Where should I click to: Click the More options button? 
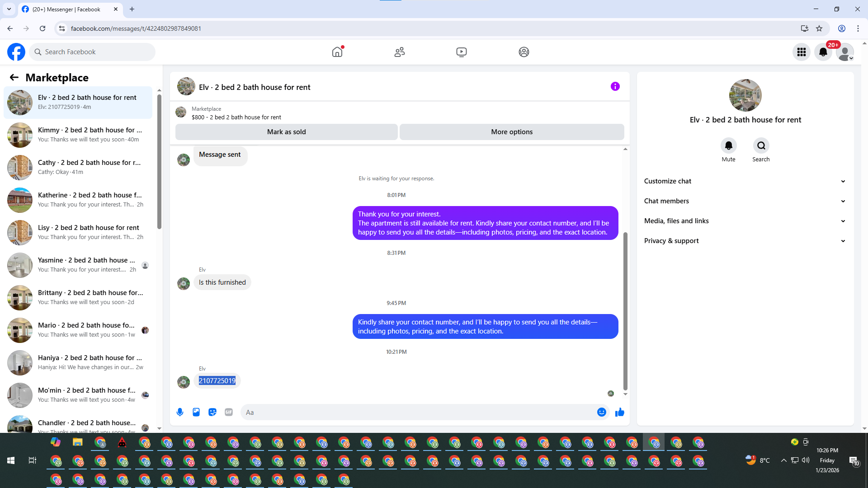(x=512, y=132)
